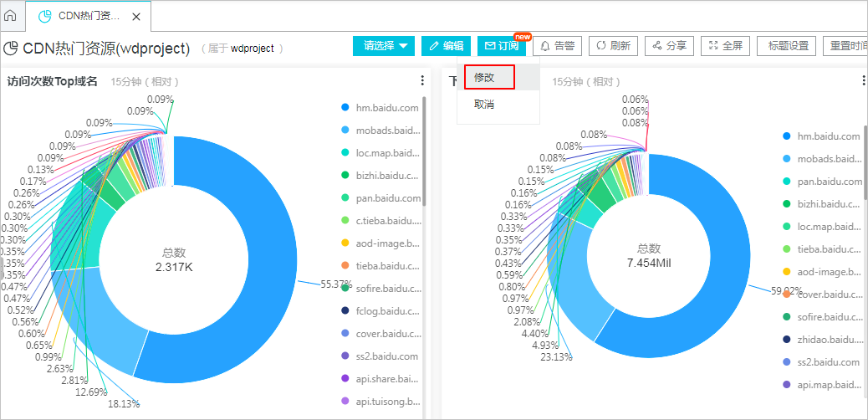Open the 告警 alert button
868x420 pixels.
[558, 46]
